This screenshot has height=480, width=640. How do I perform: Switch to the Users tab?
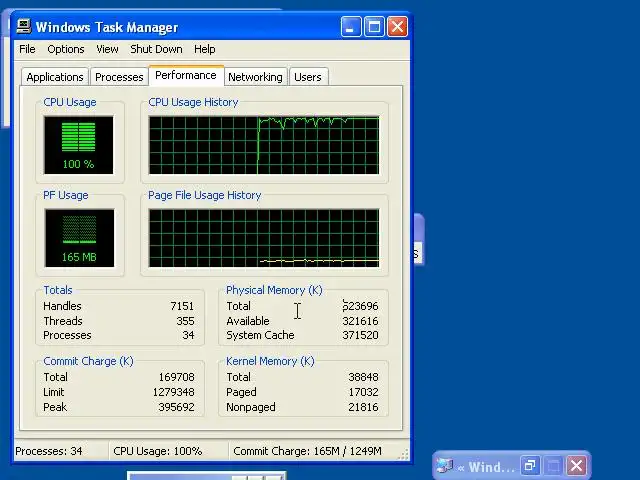tap(308, 77)
